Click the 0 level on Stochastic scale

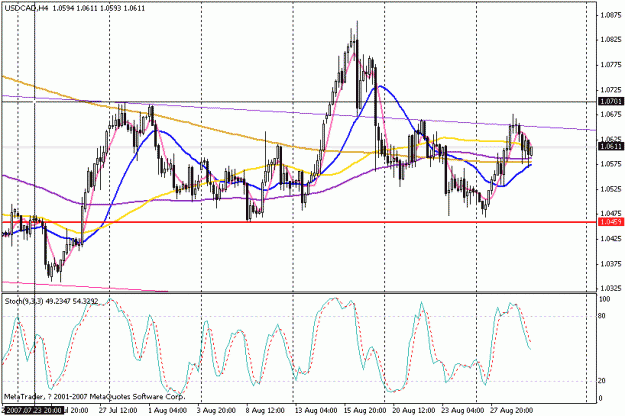(x=601, y=398)
